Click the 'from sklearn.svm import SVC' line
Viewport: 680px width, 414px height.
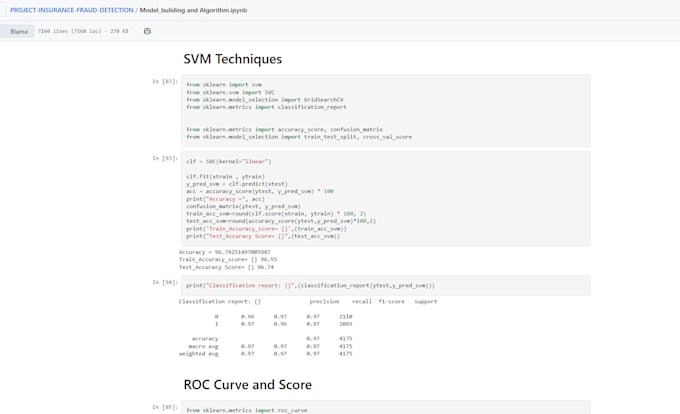coord(230,92)
